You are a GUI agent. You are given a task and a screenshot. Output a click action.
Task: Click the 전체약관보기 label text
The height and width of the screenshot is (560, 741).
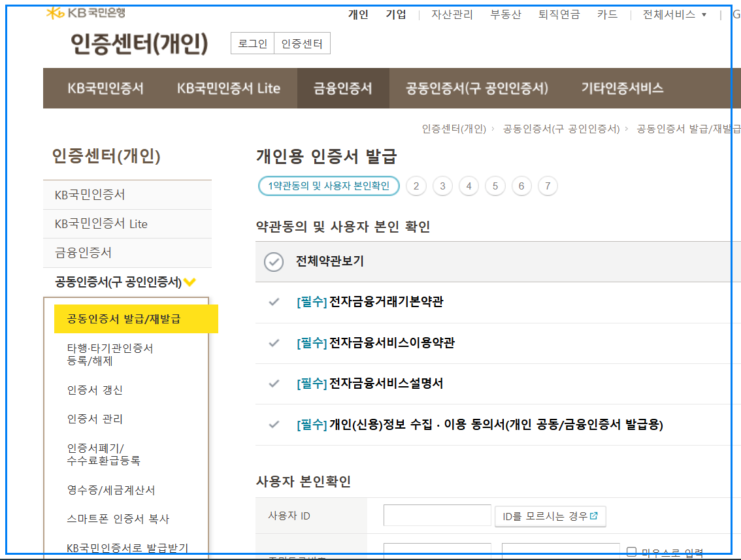(330, 261)
